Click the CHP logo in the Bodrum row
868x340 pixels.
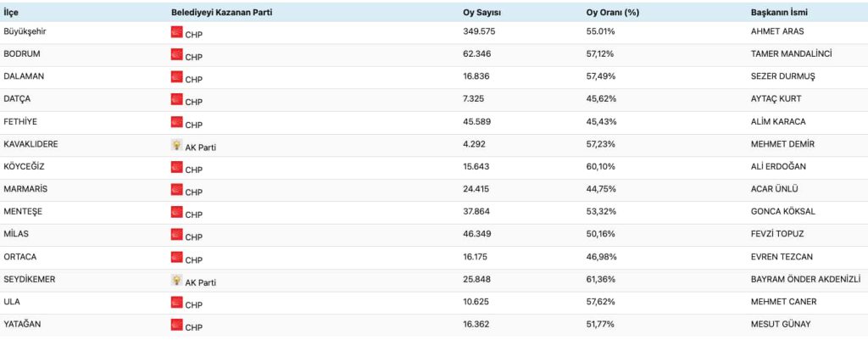[x=176, y=54]
